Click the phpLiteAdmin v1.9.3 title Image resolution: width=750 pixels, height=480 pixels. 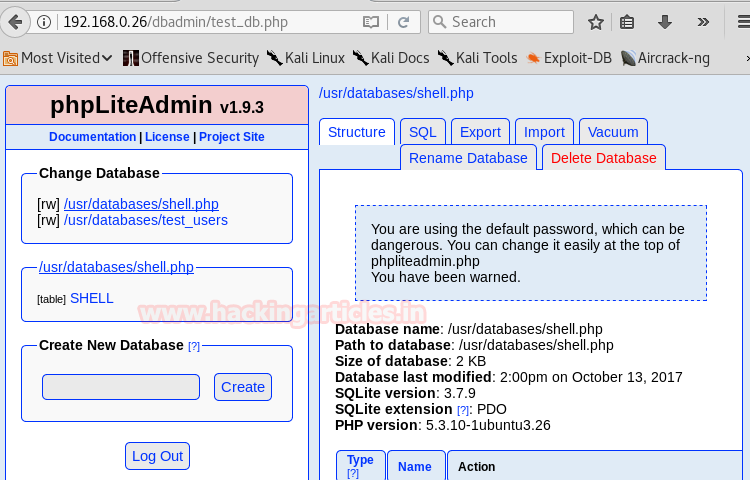(157, 105)
